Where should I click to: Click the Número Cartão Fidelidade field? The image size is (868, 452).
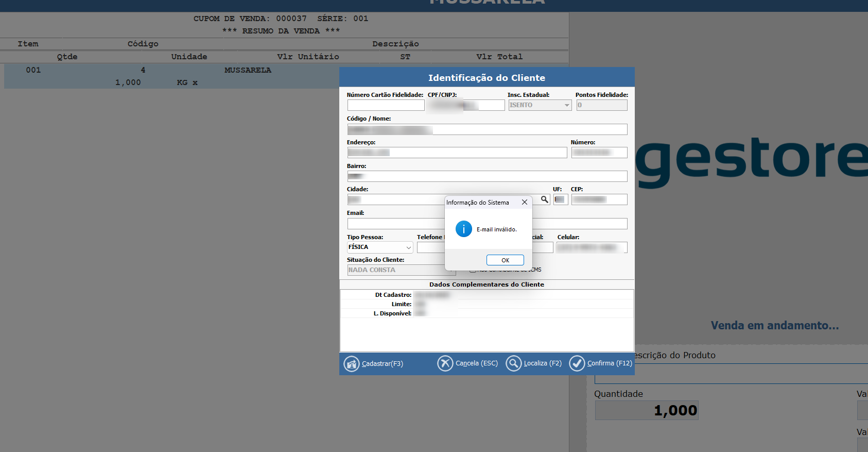click(386, 105)
